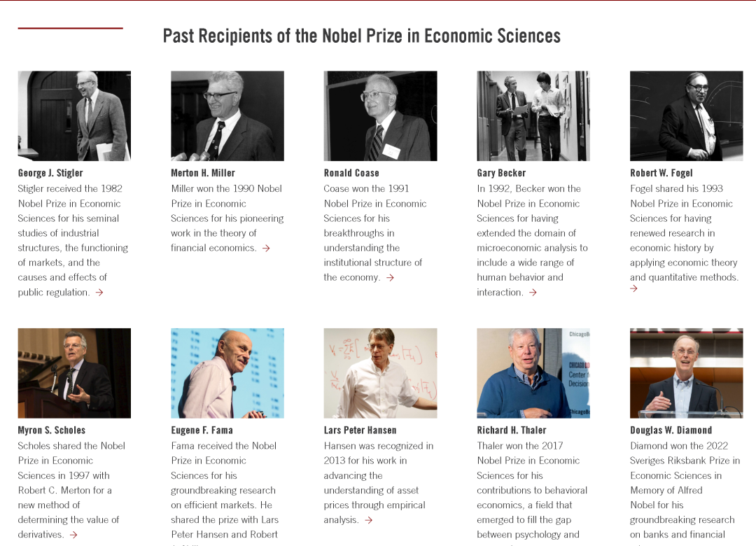Viewport: 756px width, 546px height.
Task: Open Lars Peter Hansen's whiteboard photo
Action: point(380,373)
